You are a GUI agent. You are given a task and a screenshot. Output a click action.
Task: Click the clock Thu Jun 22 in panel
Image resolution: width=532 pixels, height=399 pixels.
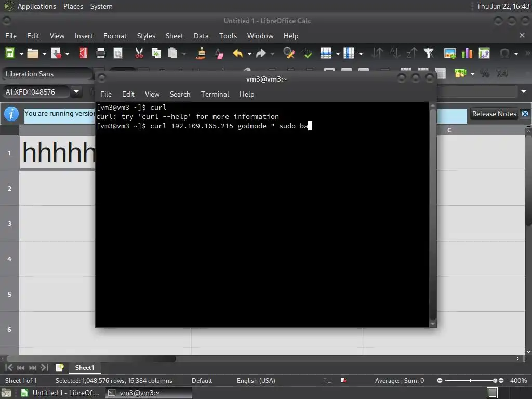pos(502,6)
